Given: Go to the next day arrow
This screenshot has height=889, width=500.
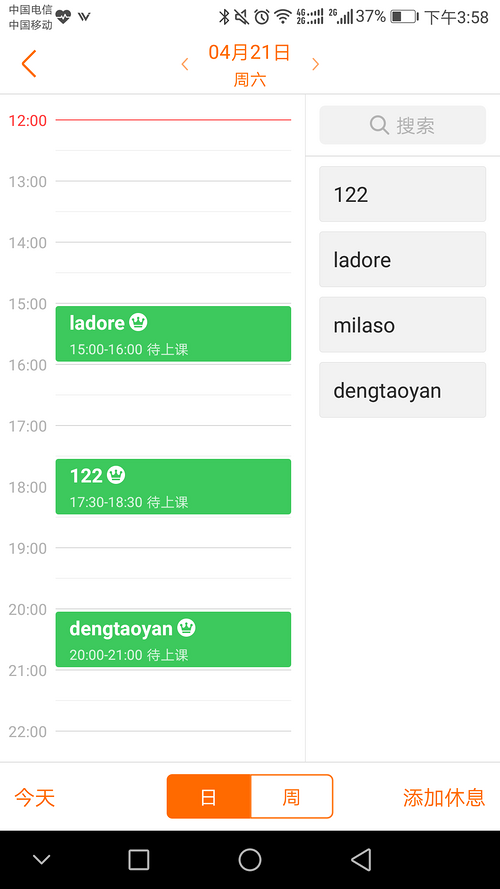Looking at the screenshot, I should pyautogui.click(x=315, y=65).
